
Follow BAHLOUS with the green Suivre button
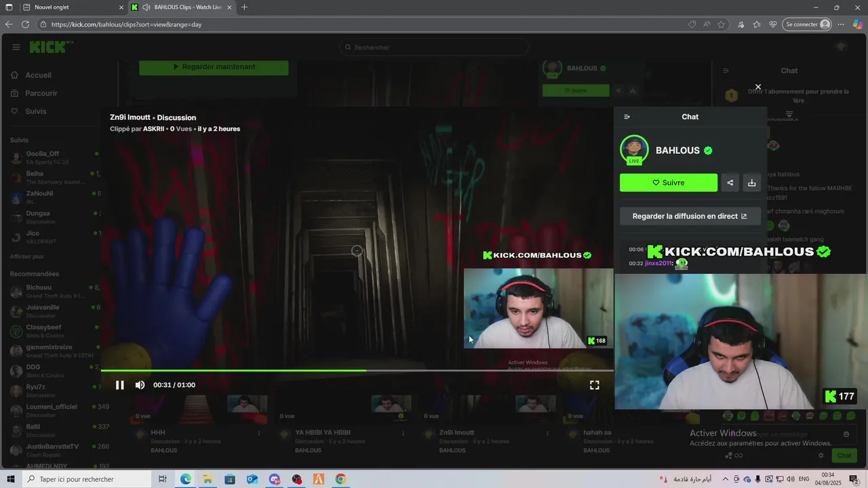click(x=669, y=182)
